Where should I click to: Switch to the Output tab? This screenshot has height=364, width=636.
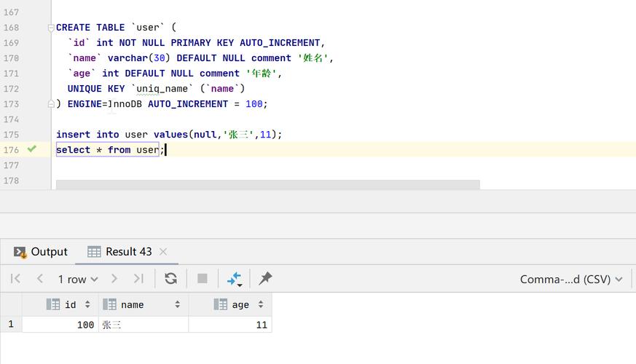[41, 252]
